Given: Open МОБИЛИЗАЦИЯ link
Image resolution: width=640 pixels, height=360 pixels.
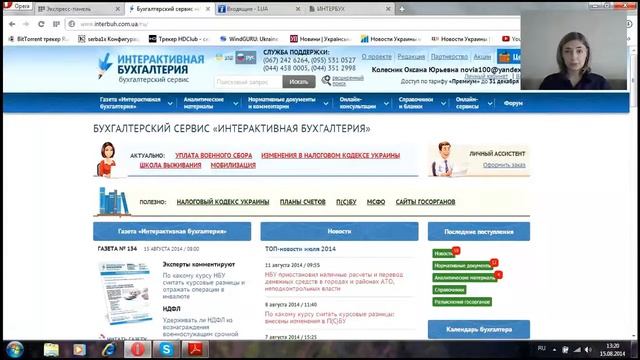Looking at the screenshot, I should coord(233,165).
